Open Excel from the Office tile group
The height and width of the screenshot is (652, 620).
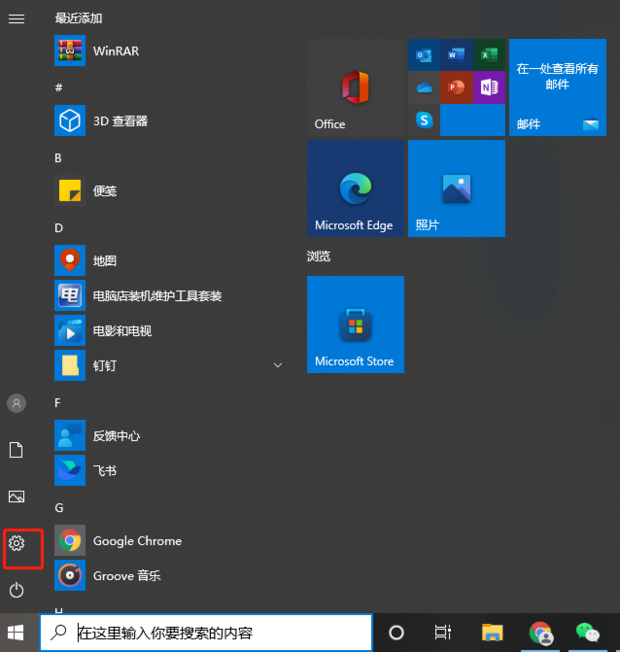pyautogui.click(x=489, y=55)
